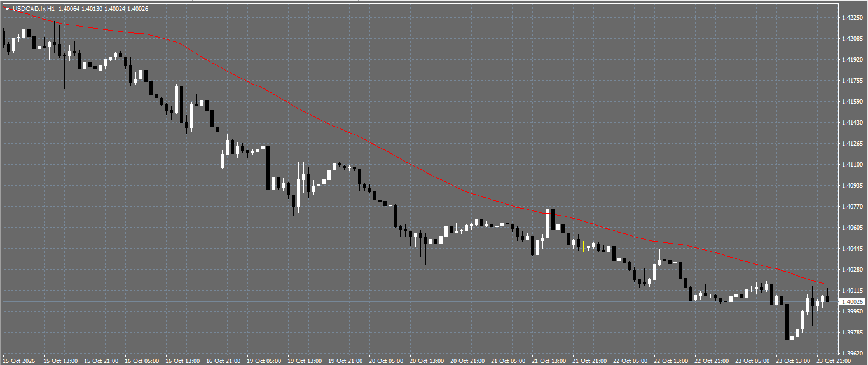This screenshot has width=868, height=365.
Task: Click the 1.40770 price axis label
Action: coord(852,207)
